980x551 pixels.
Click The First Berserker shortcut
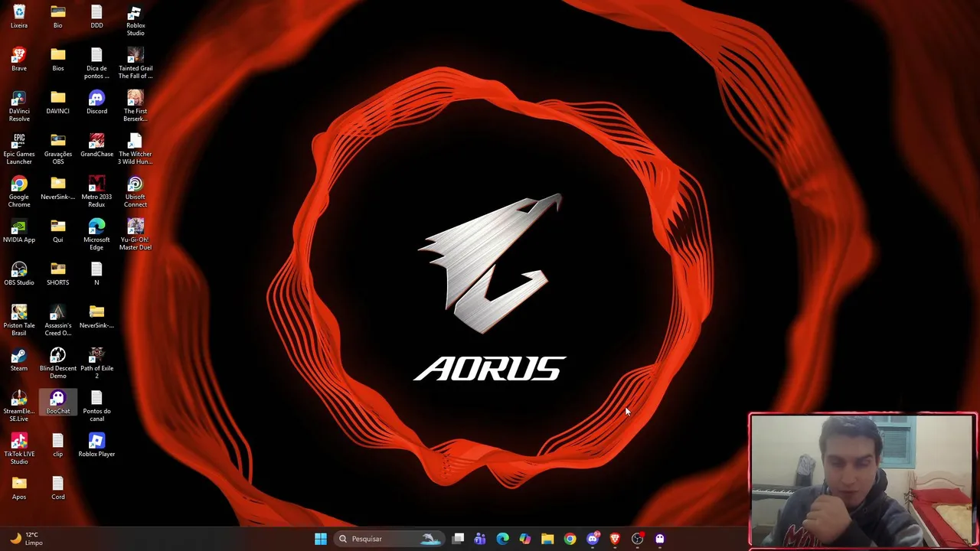136,106
